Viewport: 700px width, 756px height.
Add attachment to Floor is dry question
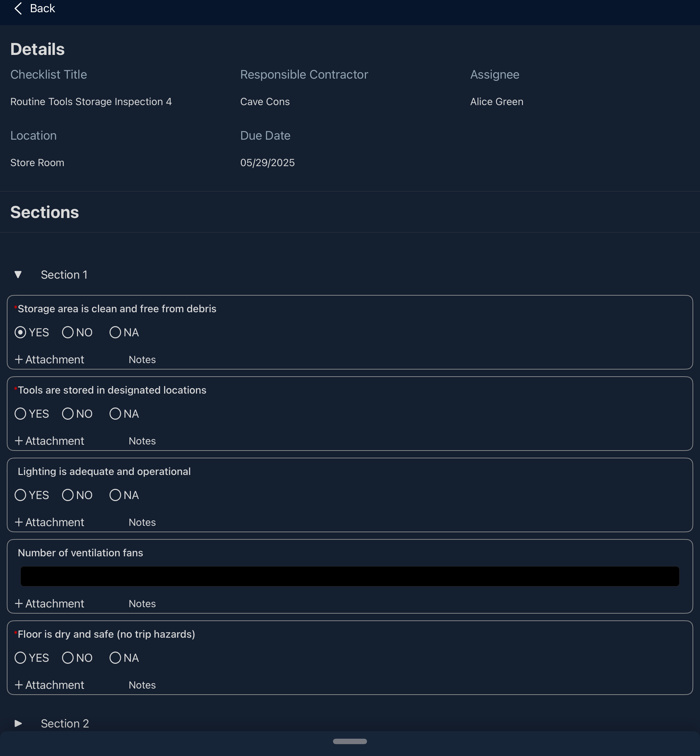click(x=49, y=685)
